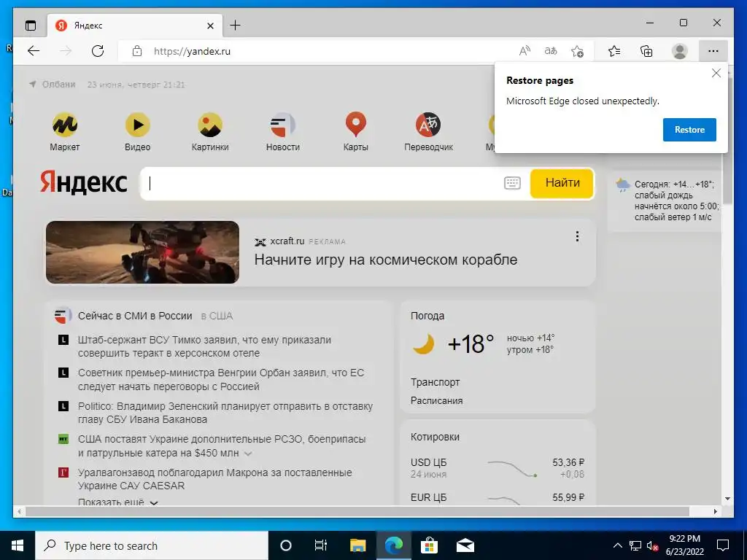Open the Edge profile avatar

679,51
